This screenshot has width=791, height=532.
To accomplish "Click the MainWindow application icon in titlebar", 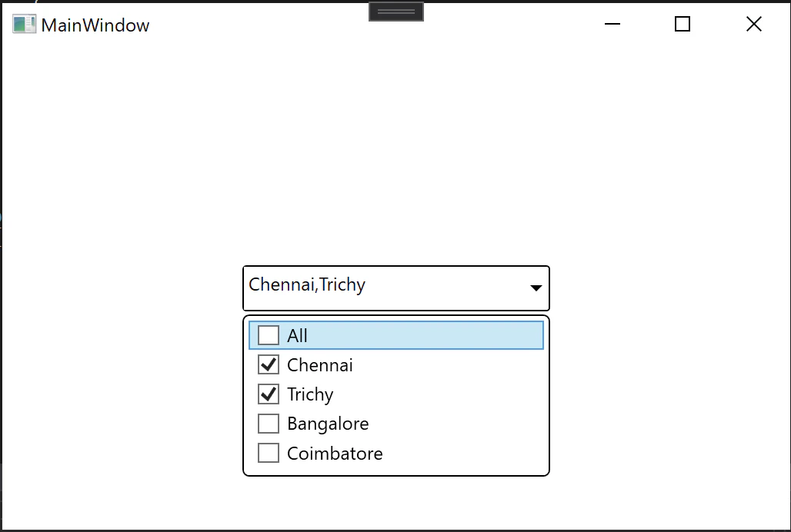I will coord(23,24).
